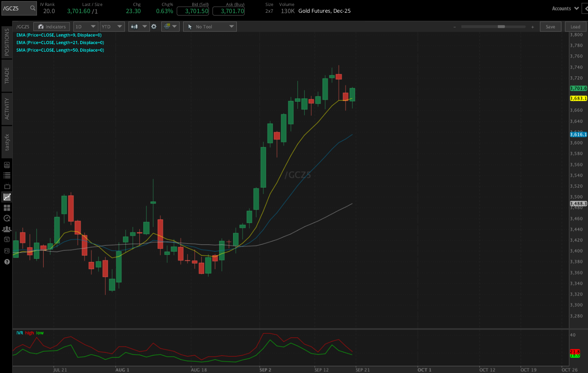
Task: Open the dashboard grid icon in sidebar
Action: pyautogui.click(x=6, y=207)
